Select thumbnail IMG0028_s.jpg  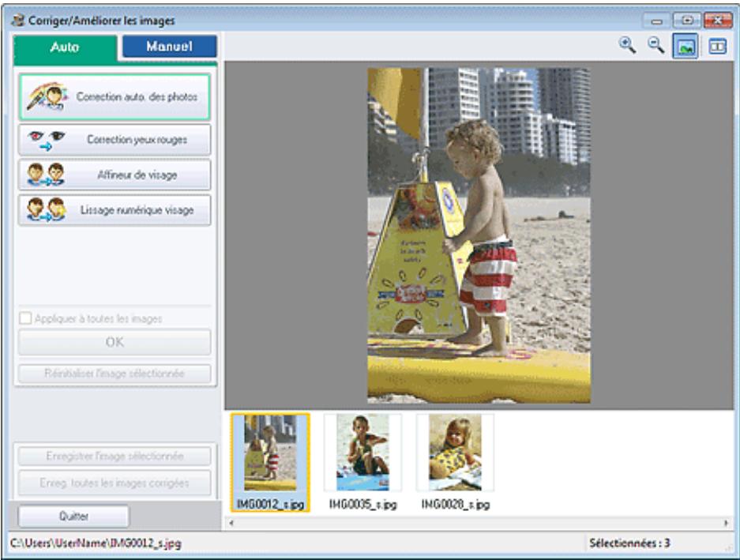tap(456, 462)
